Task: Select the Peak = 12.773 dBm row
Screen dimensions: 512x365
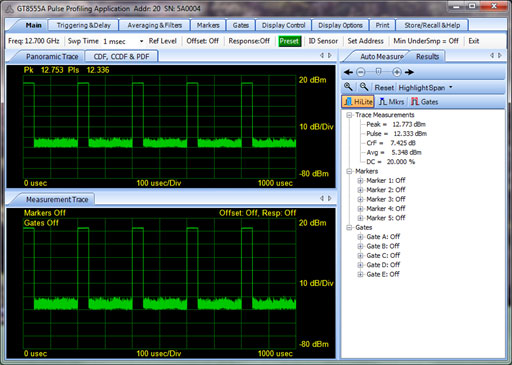Action: click(x=396, y=124)
